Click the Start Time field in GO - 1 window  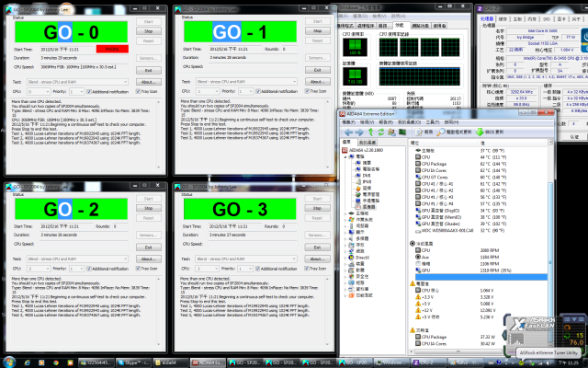235,49
